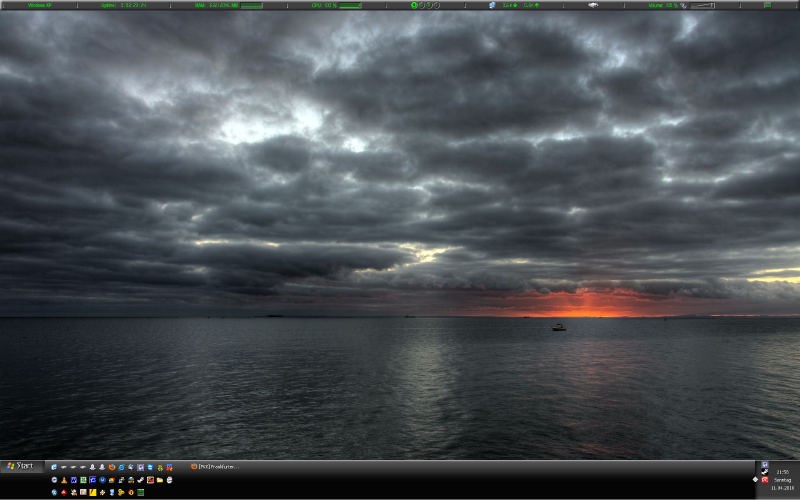This screenshot has height=500, width=800.
Task: Click the date 11.04.2010 in tray
Action: pos(783,488)
